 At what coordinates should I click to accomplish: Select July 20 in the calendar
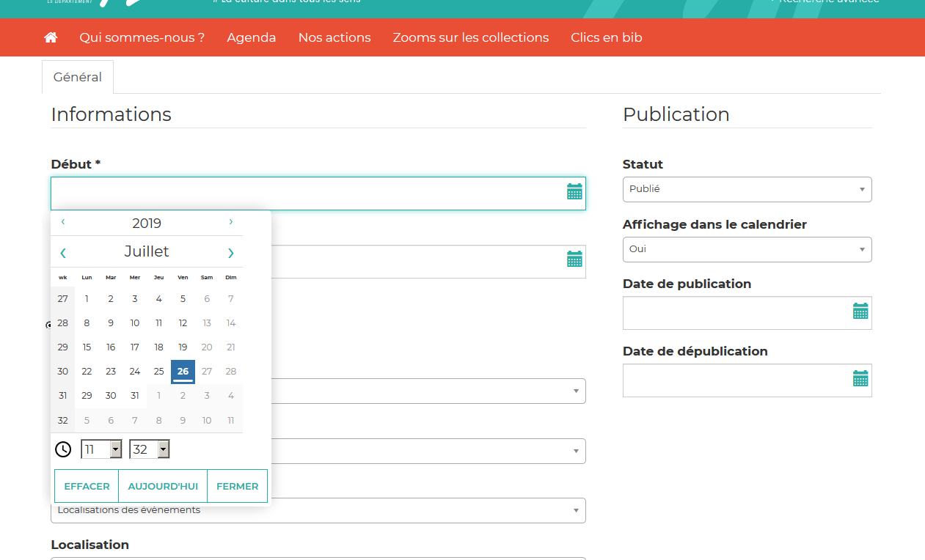[x=207, y=347]
